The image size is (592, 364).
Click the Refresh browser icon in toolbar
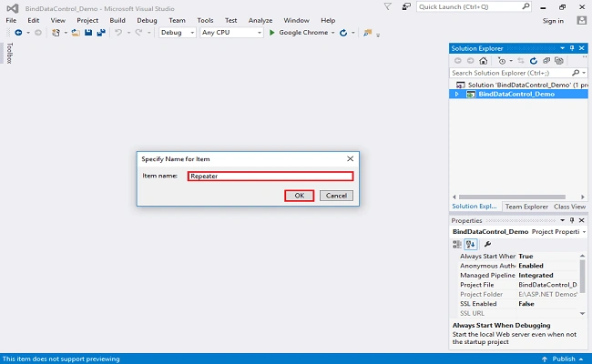343,33
